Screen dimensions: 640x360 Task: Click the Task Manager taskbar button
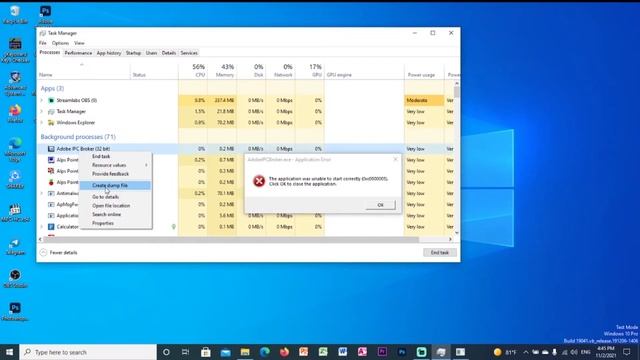(x=441, y=352)
